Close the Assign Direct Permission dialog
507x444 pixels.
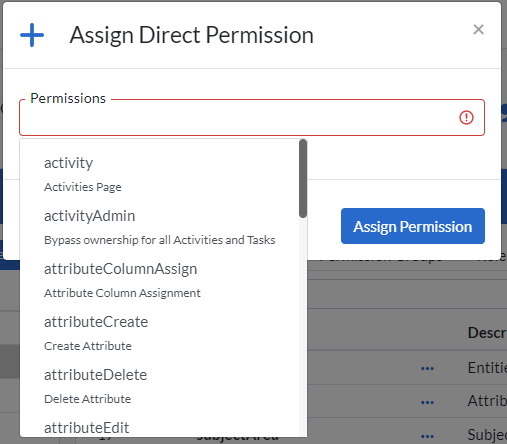point(478,29)
